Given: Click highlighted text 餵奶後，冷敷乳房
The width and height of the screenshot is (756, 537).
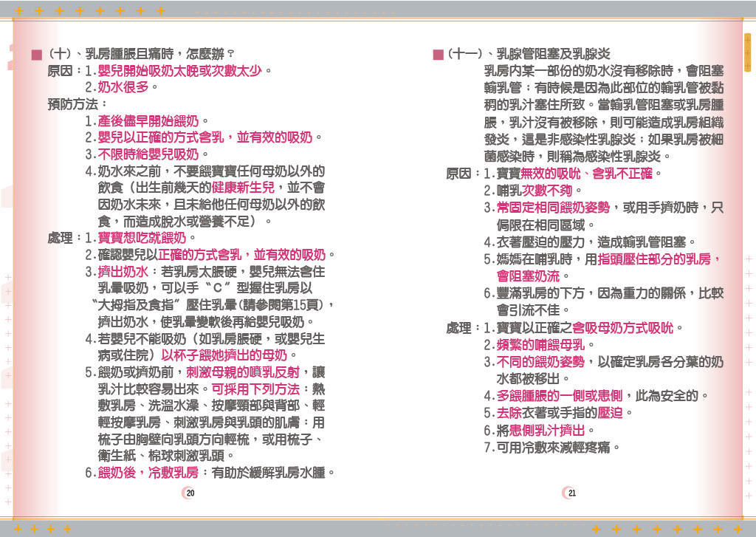Looking at the screenshot, I should click(148, 472).
